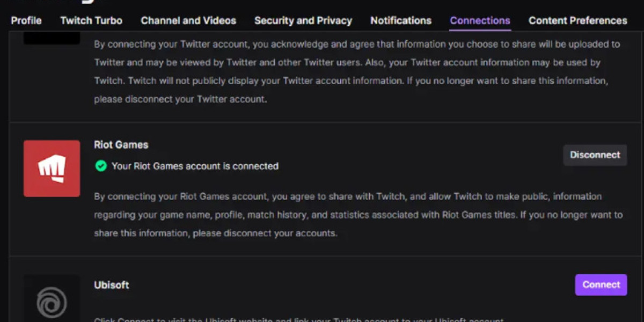Image resolution: width=644 pixels, height=322 pixels.
Task: Click the Riot Games account connected status text
Action: (x=195, y=166)
